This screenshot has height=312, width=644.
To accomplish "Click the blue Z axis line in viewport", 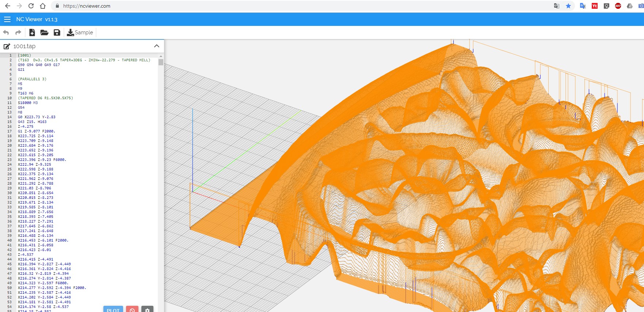I will tap(193, 150).
